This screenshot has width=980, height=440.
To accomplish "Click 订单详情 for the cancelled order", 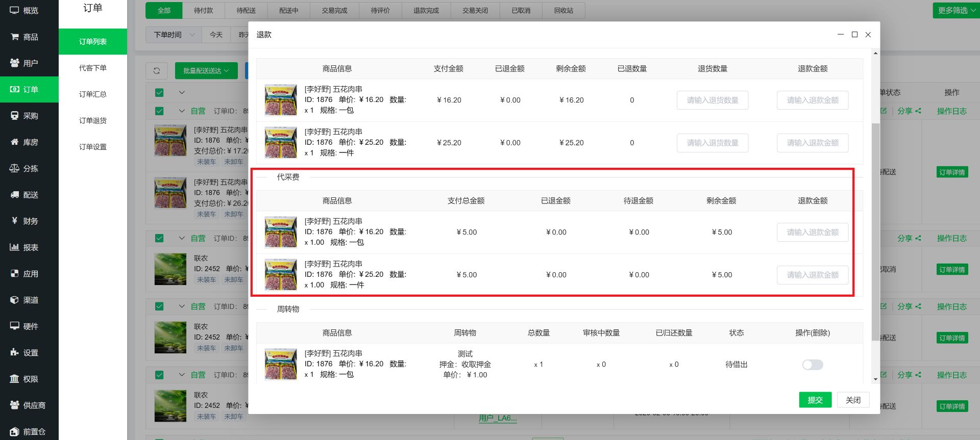I will [952, 270].
